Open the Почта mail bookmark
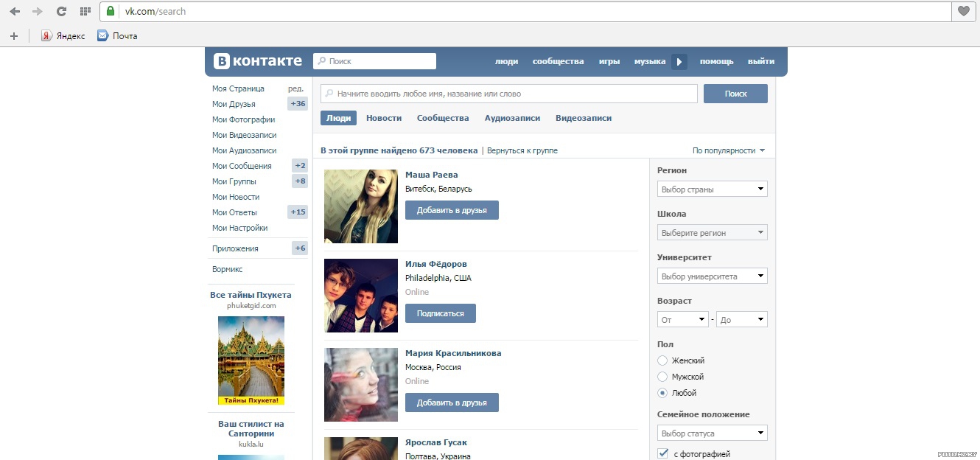Image resolution: width=980 pixels, height=460 pixels. (x=117, y=35)
